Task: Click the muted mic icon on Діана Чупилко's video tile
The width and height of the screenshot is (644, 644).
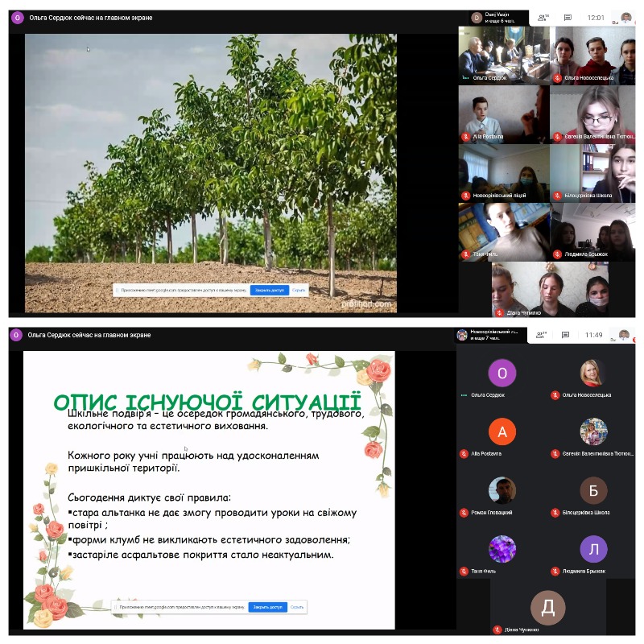Action: [499, 313]
